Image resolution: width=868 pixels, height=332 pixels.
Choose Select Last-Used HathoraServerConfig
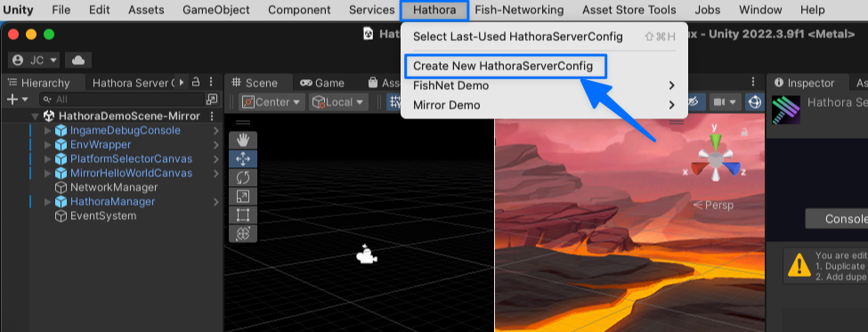point(544,37)
